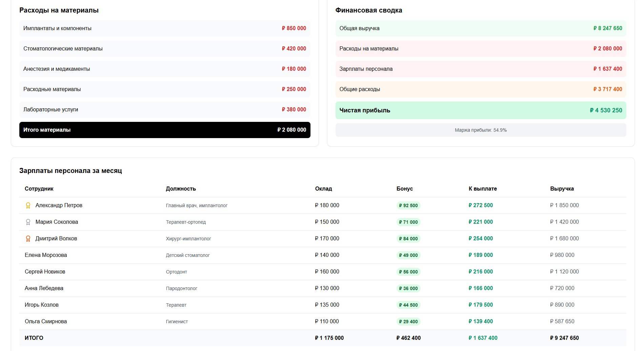Click the Маржа прибыли 54.9% bar
Image resolution: width=644 pixels, height=351 pixels.
(481, 130)
